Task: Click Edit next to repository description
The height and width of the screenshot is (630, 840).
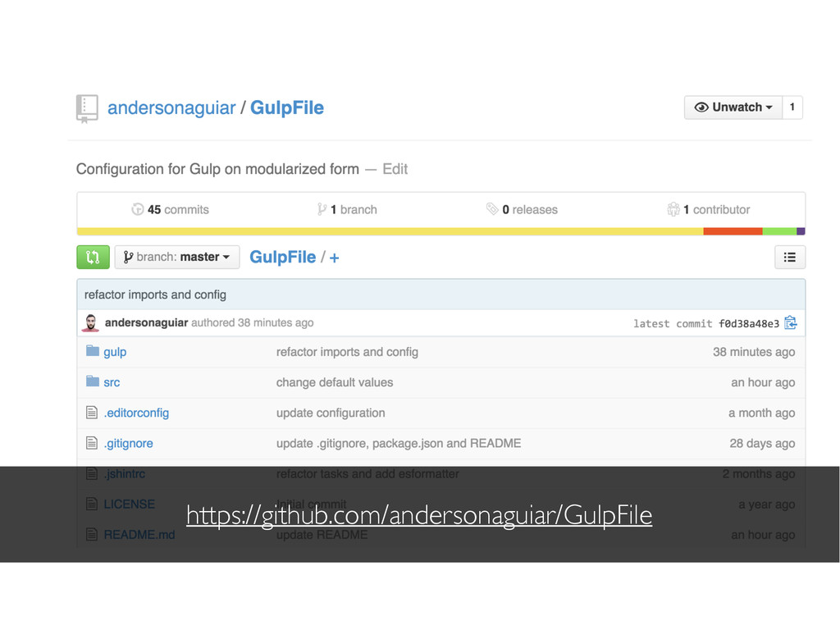Action: 395,169
